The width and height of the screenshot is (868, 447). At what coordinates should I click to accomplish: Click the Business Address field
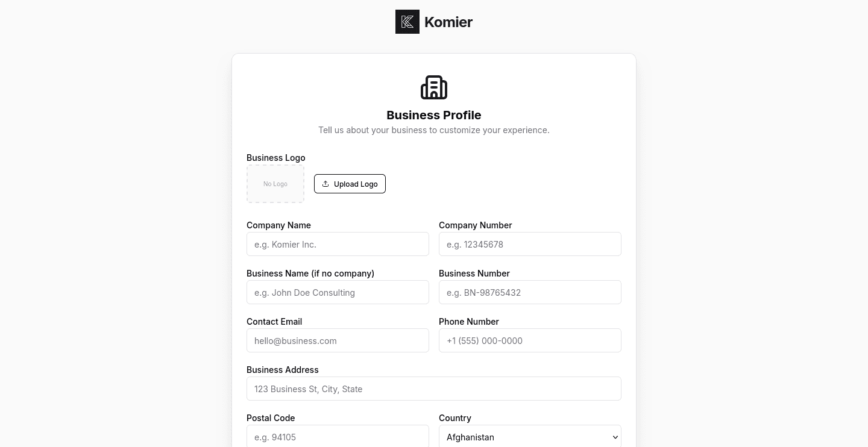[434, 389]
